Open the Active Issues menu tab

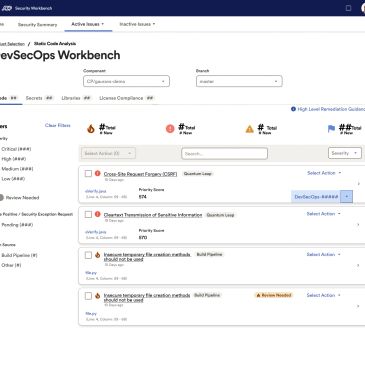click(x=88, y=24)
